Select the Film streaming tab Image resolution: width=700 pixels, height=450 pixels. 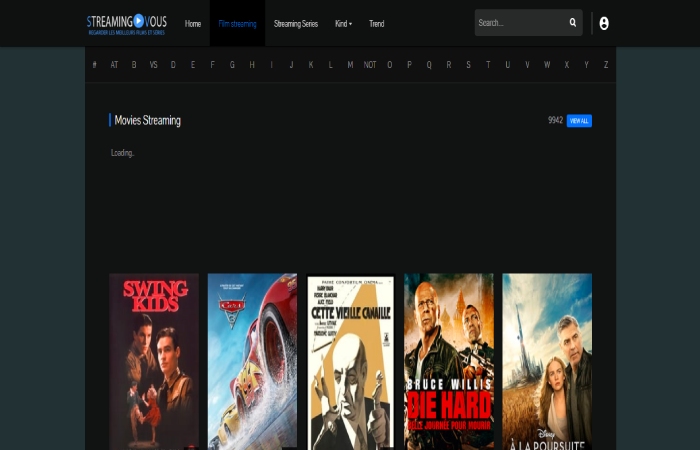238,24
